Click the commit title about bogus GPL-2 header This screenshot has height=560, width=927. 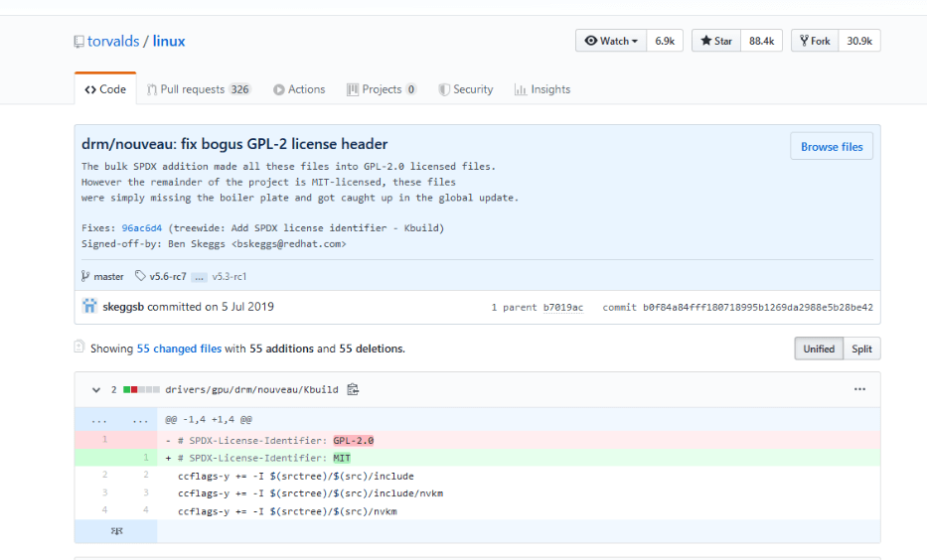click(x=234, y=144)
